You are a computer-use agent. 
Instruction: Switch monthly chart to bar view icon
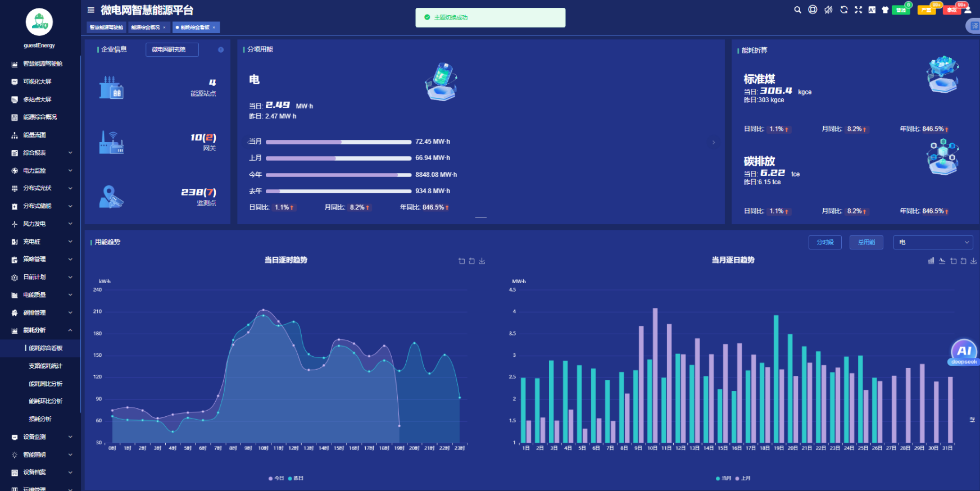(931, 261)
